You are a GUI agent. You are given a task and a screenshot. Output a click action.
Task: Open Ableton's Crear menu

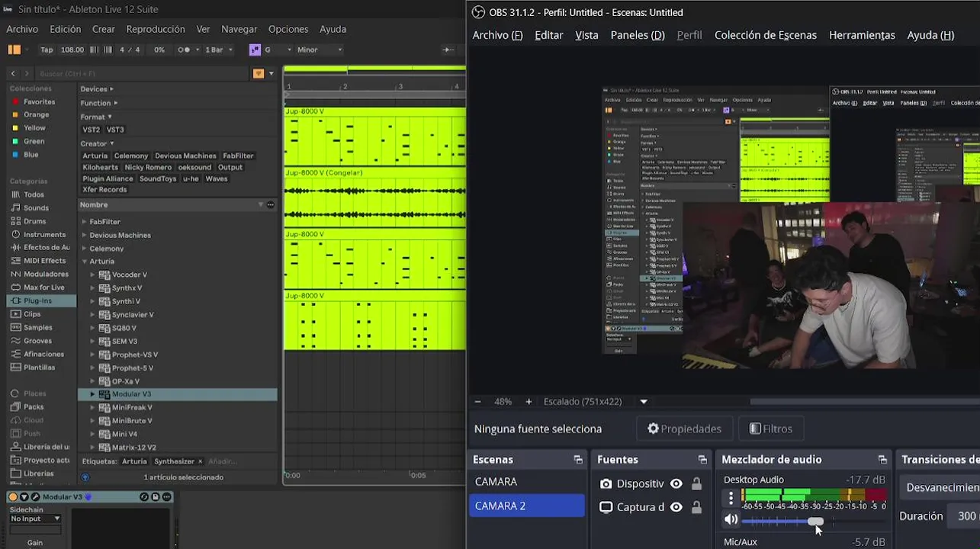pos(104,29)
